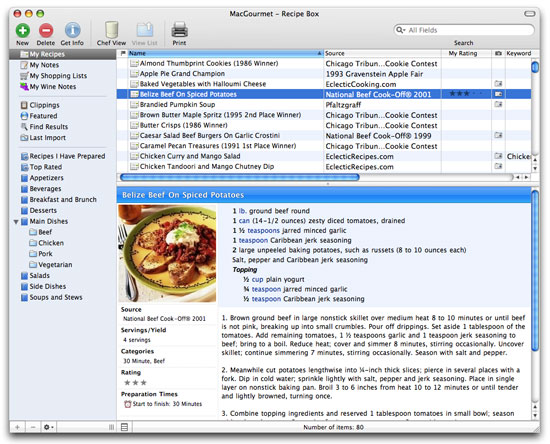The width and height of the screenshot is (550, 444).
Task: Open the search field magnifier dropdown
Action: click(401, 30)
